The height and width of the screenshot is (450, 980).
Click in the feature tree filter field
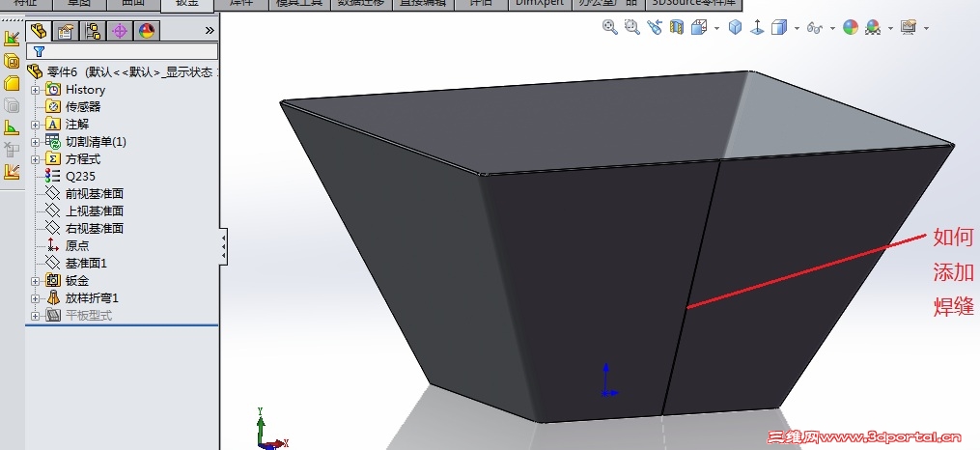click(123, 51)
